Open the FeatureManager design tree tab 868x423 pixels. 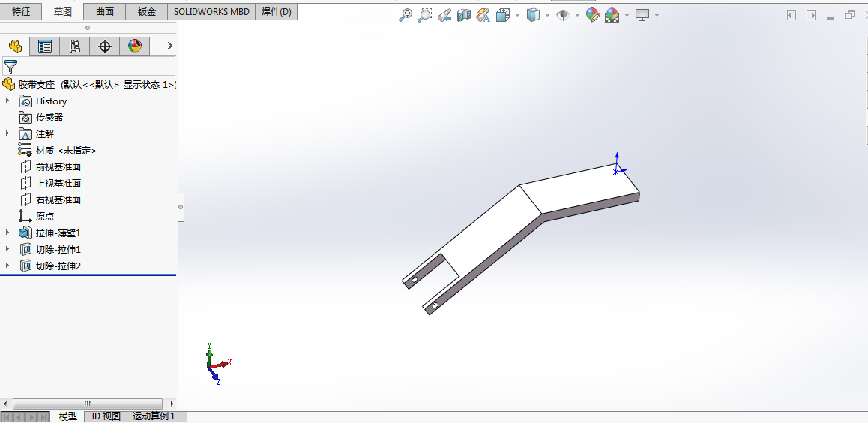(x=15, y=46)
